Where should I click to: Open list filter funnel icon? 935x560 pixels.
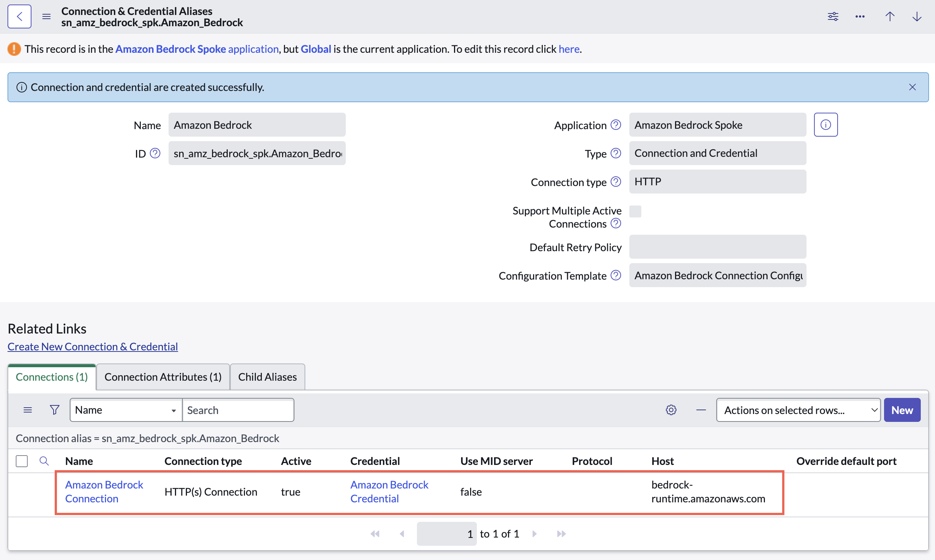coord(54,410)
